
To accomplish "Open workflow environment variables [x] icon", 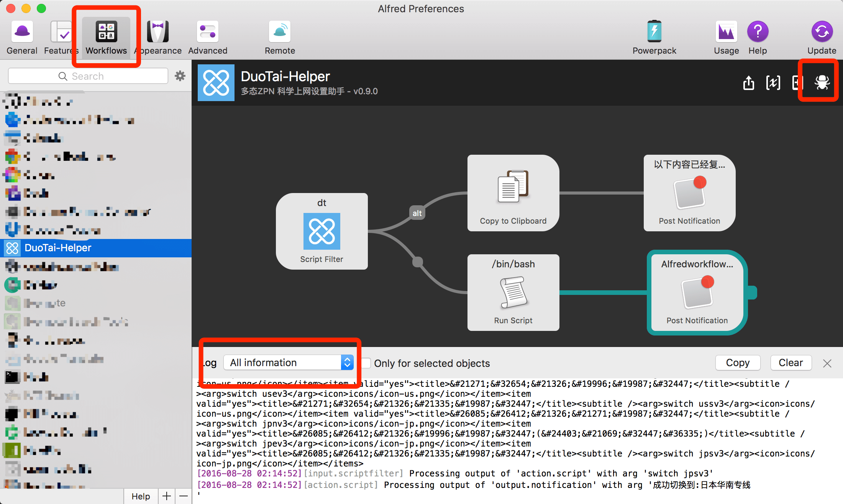I will (773, 82).
